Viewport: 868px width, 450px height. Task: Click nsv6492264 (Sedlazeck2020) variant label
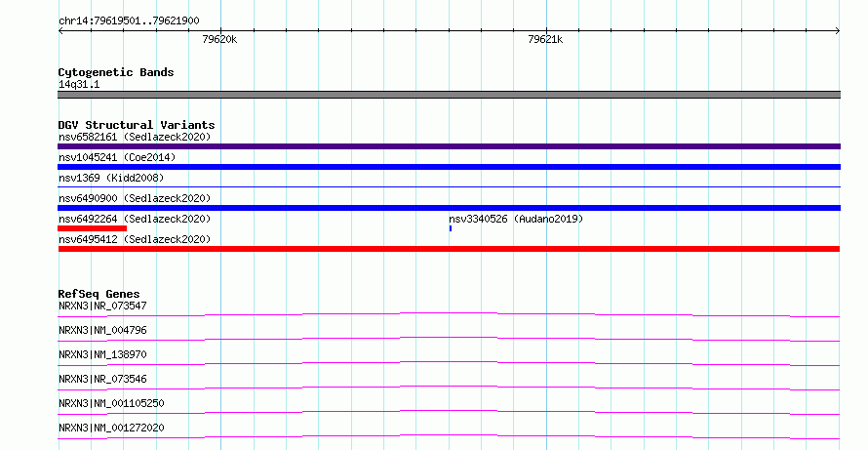[x=135, y=219]
